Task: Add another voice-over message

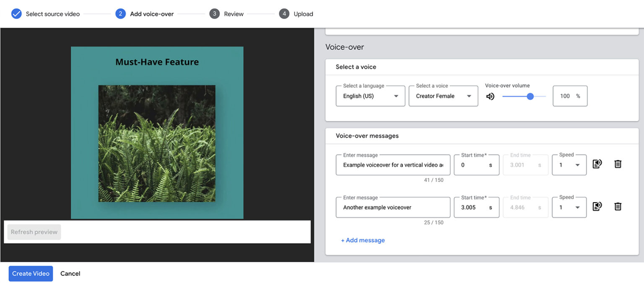Action: [363, 240]
